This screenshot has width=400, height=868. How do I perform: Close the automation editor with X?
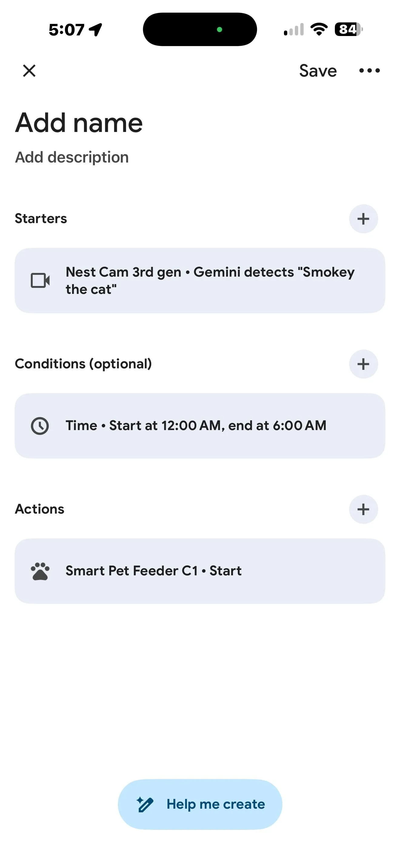(x=29, y=71)
